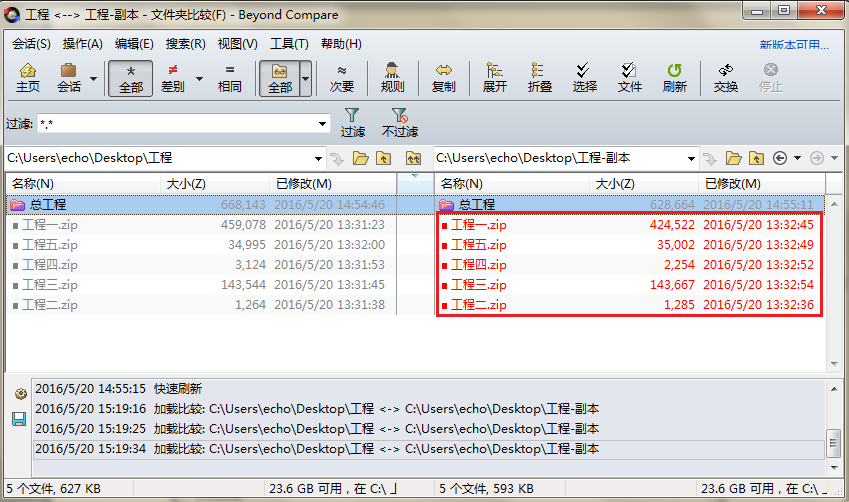The height and width of the screenshot is (502, 849).
Task: Click the log panel gear icon
Action: point(20,394)
